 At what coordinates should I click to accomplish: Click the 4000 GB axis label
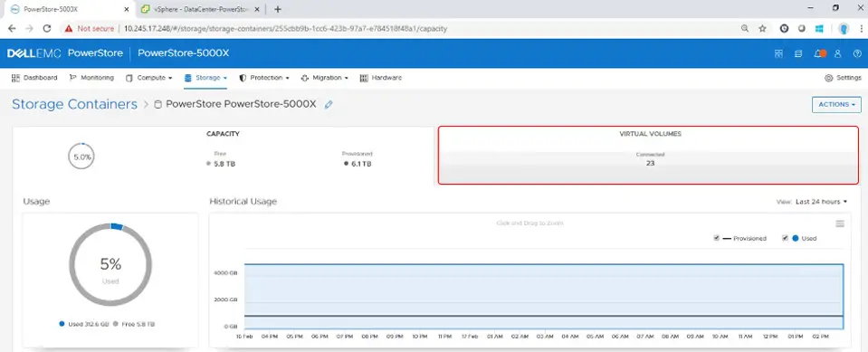point(226,272)
